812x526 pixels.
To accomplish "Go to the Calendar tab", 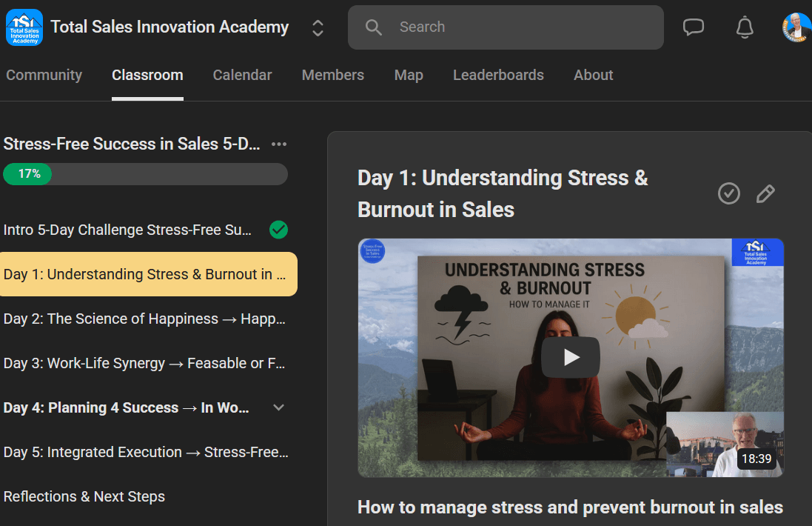I will point(242,75).
